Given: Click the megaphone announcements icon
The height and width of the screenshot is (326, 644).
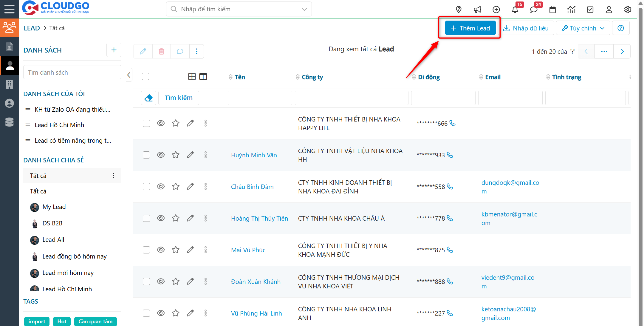Looking at the screenshot, I should click(477, 10).
